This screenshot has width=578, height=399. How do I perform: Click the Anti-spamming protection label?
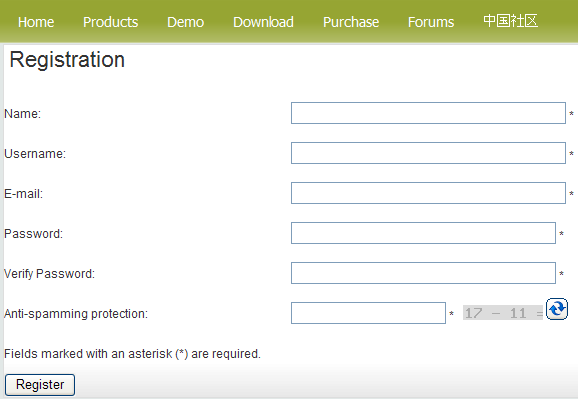[x=76, y=314]
